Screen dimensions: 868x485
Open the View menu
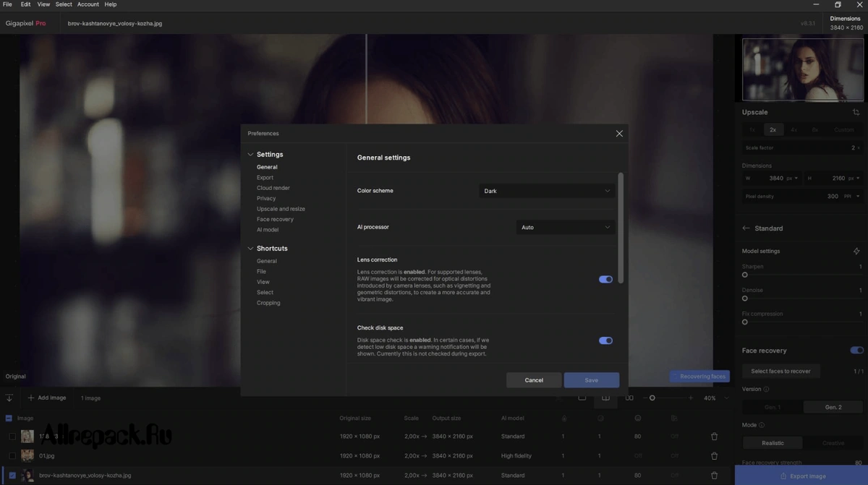[x=43, y=4]
